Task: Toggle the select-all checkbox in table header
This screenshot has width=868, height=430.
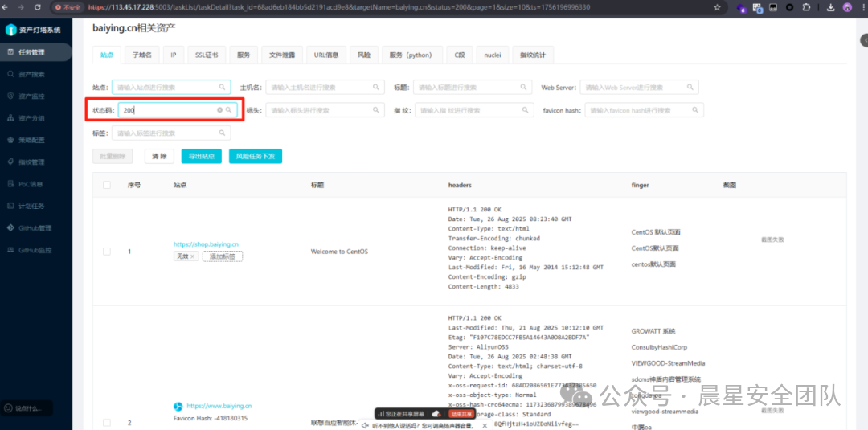Action: point(107,185)
